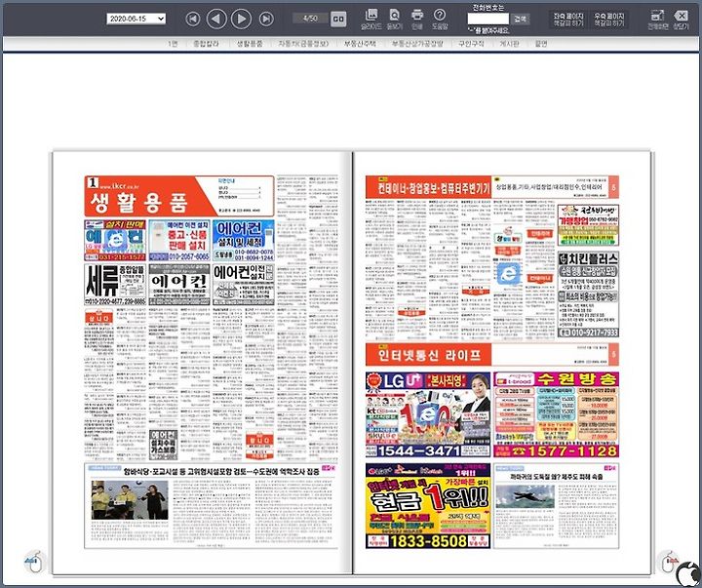Click the 우측 페이지 책갈피하기 button

coord(608,20)
